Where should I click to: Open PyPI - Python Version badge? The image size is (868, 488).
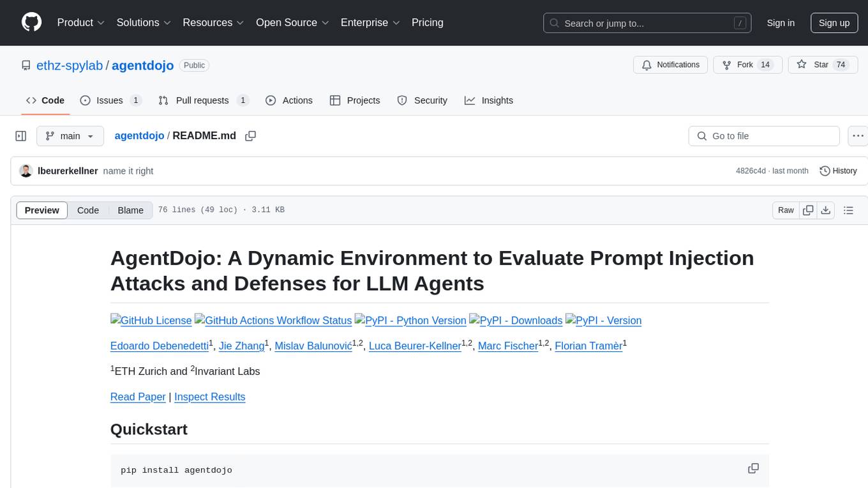coord(410,320)
